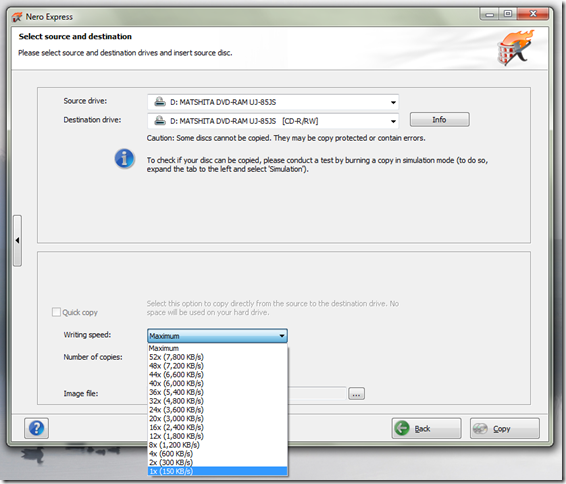Choose 20x (3,000 KB/s) speed
Screen dimensions: 566x484
(x=217, y=418)
